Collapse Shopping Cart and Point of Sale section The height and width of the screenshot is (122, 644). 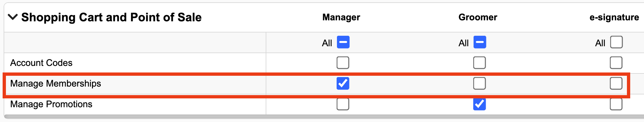coord(12,17)
